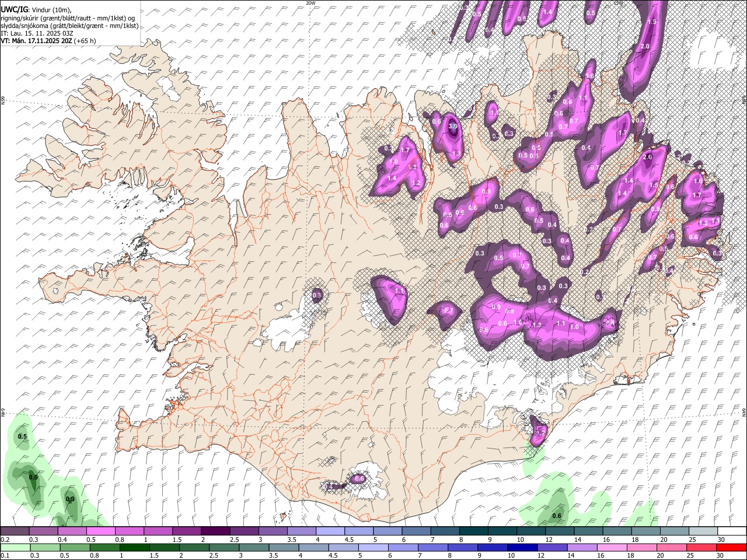
Task: Pick the snow legend swatch between 6 and 7
Action: (416, 531)
